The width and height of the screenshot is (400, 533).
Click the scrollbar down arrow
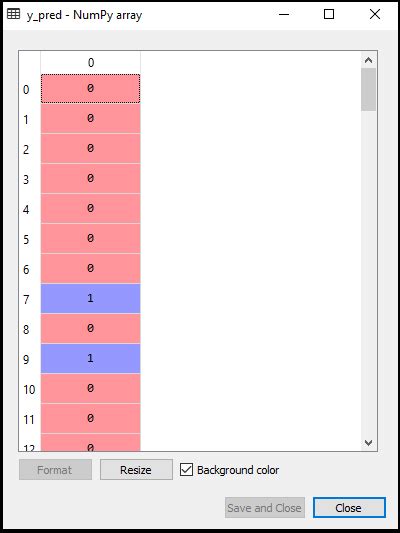tap(368, 443)
